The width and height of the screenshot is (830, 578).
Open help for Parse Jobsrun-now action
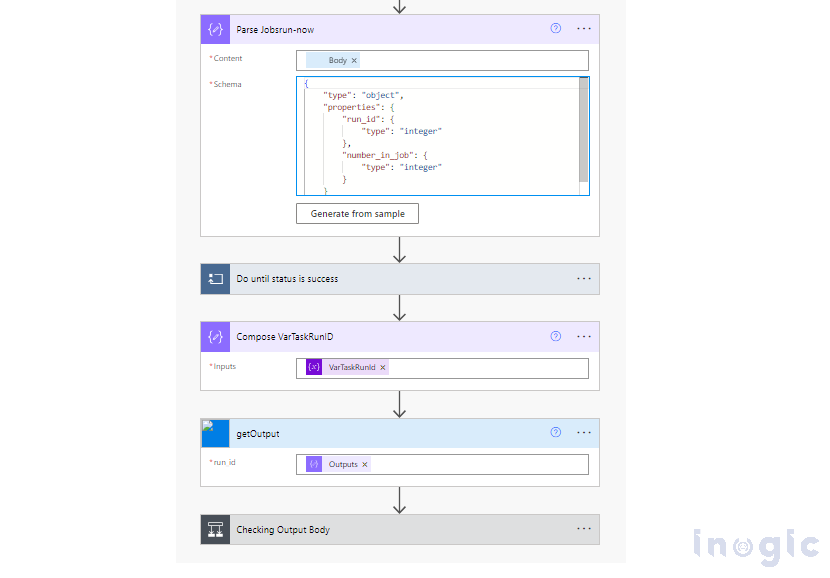pyautogui.click(x=555, y=29)
